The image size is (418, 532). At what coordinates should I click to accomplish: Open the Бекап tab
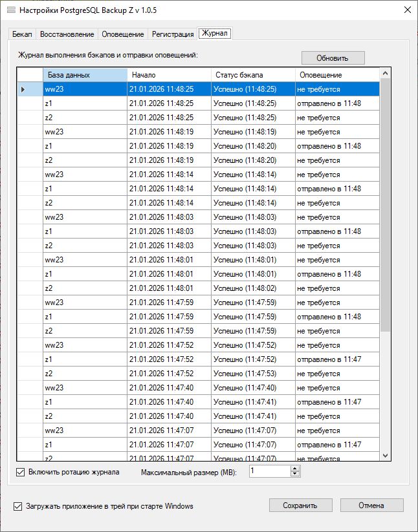(x=22, y=34)
